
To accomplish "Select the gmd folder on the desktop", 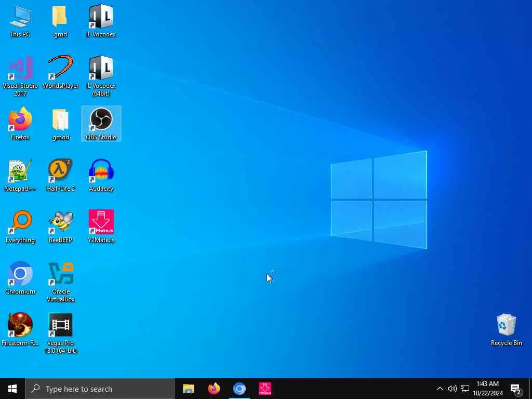I will click(x=60, y=21).
